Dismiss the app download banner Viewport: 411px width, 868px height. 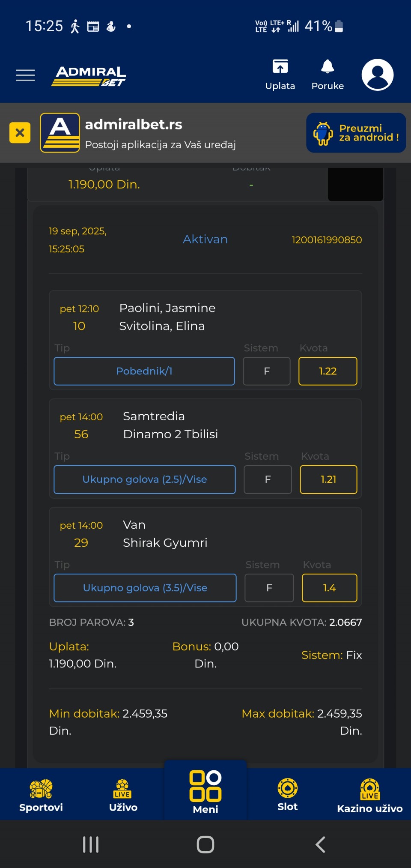click(20, 133)
